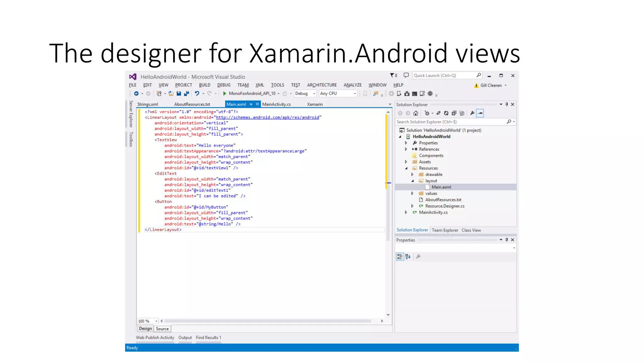Open the feedback speech bubble icon

click(x=406, y=75)
